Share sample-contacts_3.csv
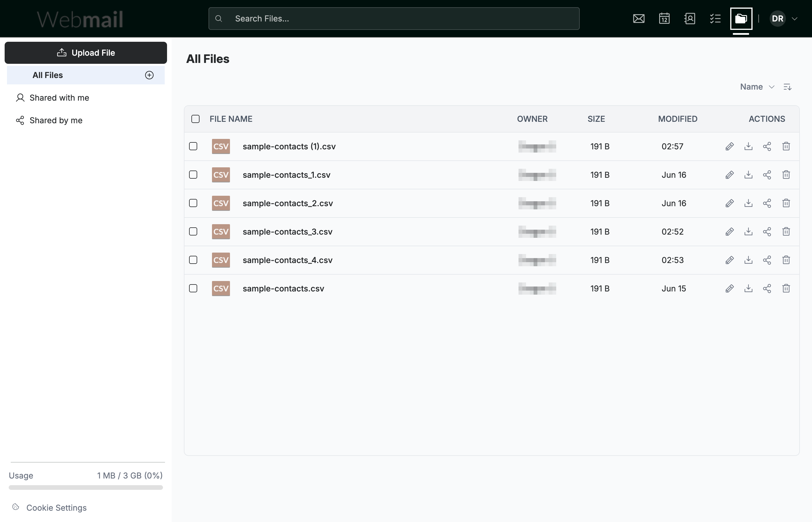Viewport: 812px width, 522px height. (767, 232)
